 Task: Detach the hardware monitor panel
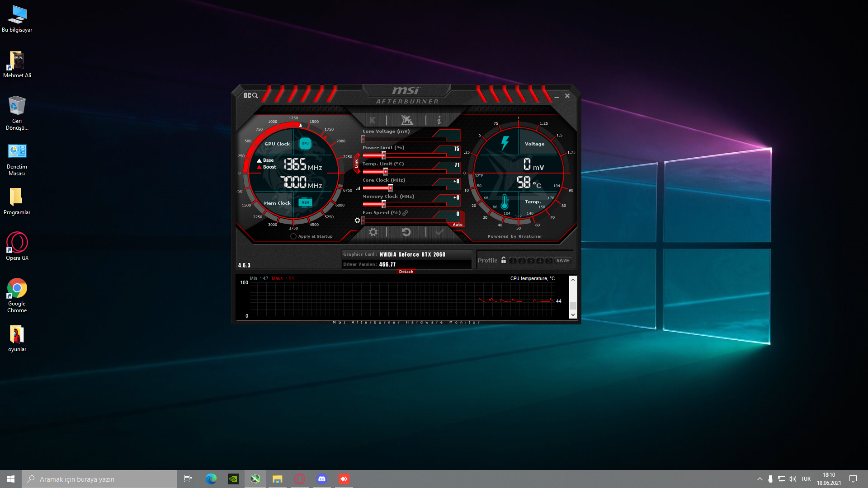[406, 272]
